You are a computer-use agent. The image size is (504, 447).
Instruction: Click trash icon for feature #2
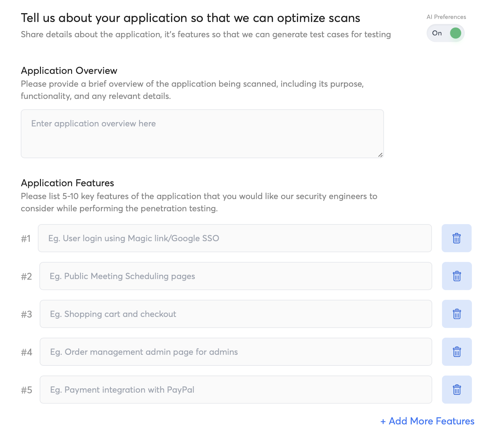(457, 276)
